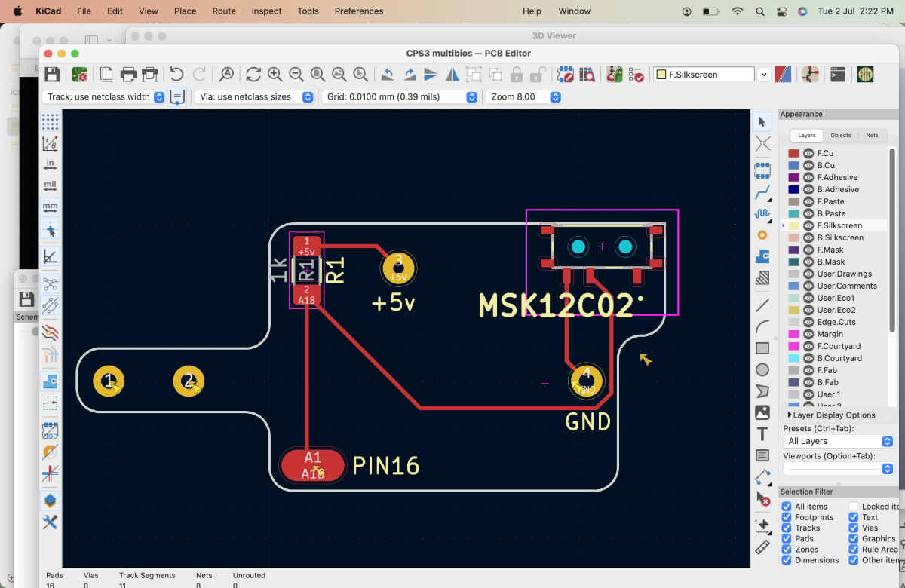This screenshot has height=588, width=905.
Task: Switch units to millimeters
Action: click(x=51, y=207)
